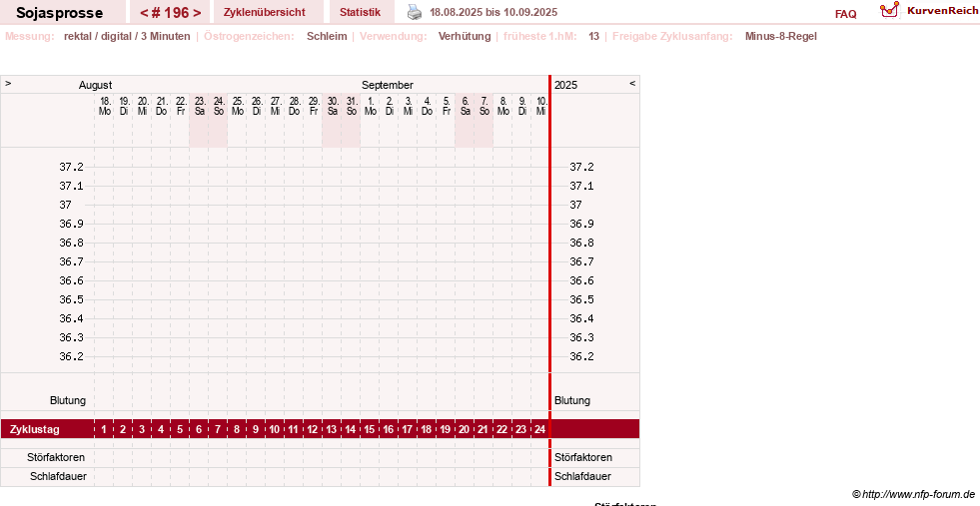Click the Minus-8-Regel value
Image resolution: width=980 pixels, height=506 pixels.
click(780, 36)
